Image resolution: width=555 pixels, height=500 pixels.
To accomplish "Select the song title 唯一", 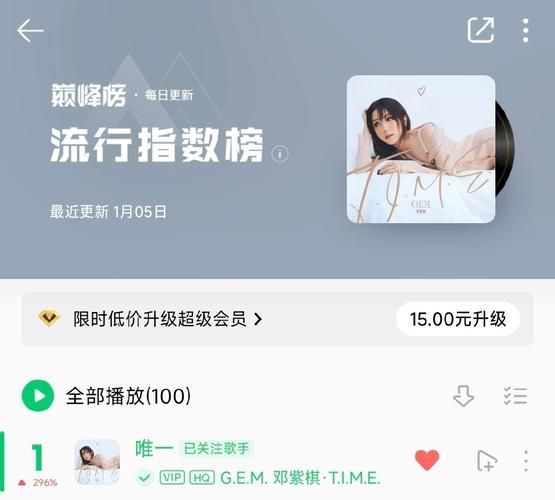I will coord(154,449).
